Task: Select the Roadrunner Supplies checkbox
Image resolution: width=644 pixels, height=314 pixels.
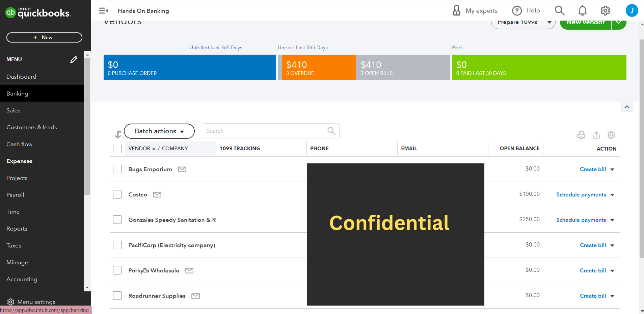Action: click(117, 296)
